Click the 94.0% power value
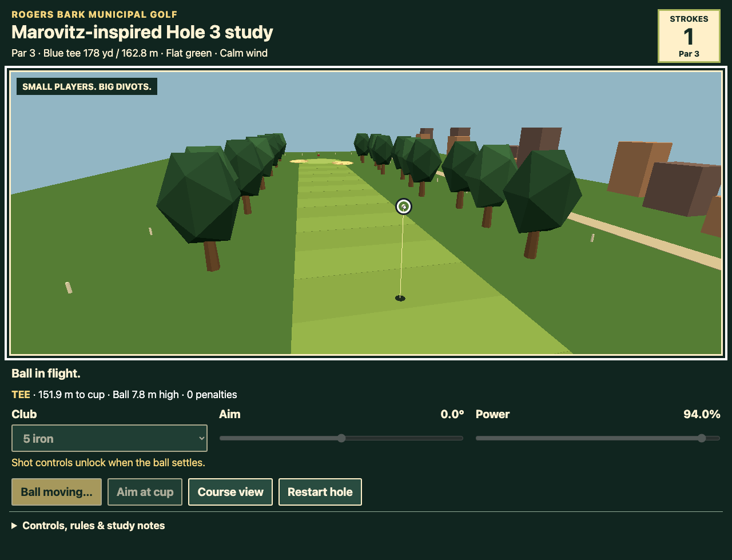Image resolution: width=732 pixels, height=560 pixels. pos(702,414)
